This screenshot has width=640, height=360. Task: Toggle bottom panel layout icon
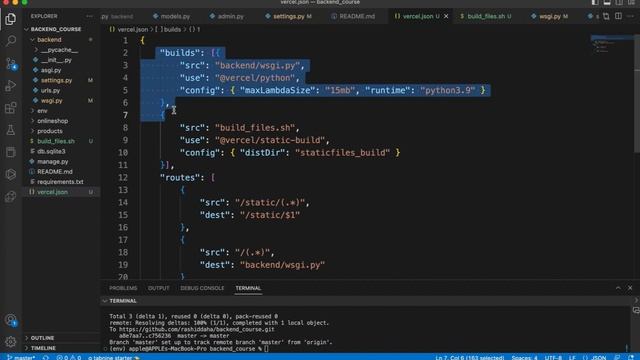click(x=607, y=2)
